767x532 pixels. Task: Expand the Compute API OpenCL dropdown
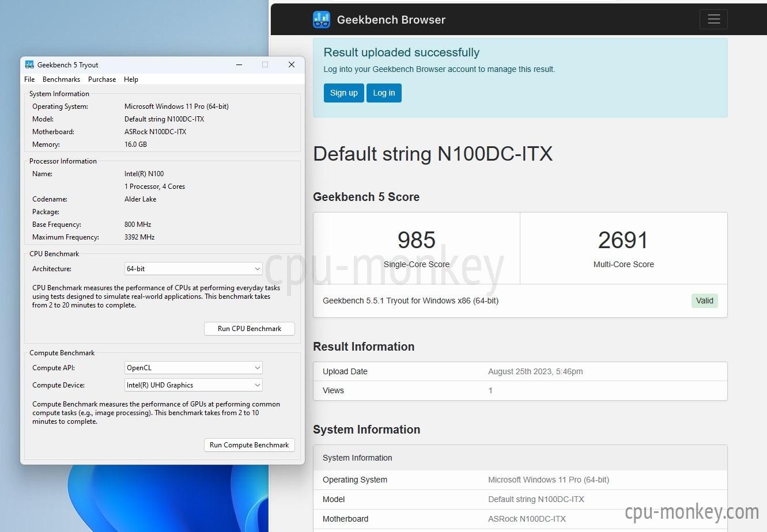(x=194, y=368)
